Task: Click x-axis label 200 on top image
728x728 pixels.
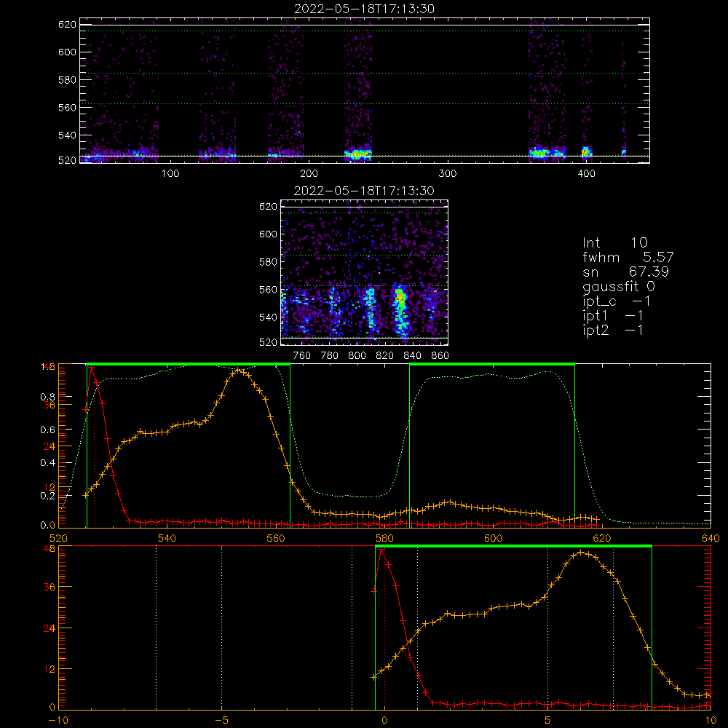Action: point(309,174)
